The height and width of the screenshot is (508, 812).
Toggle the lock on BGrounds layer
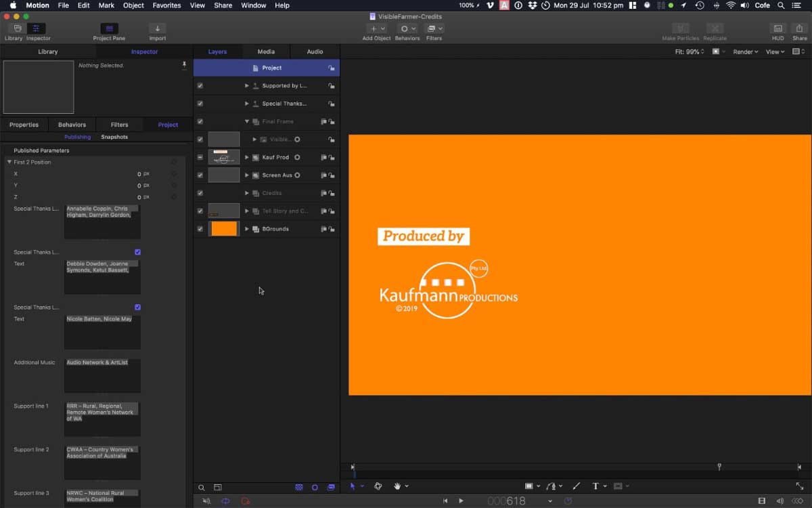332,229
